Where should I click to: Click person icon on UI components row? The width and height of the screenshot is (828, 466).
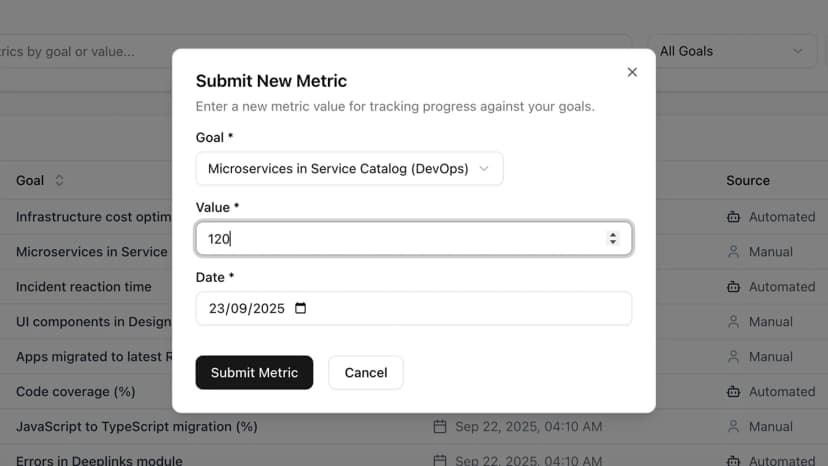[734, 322]
